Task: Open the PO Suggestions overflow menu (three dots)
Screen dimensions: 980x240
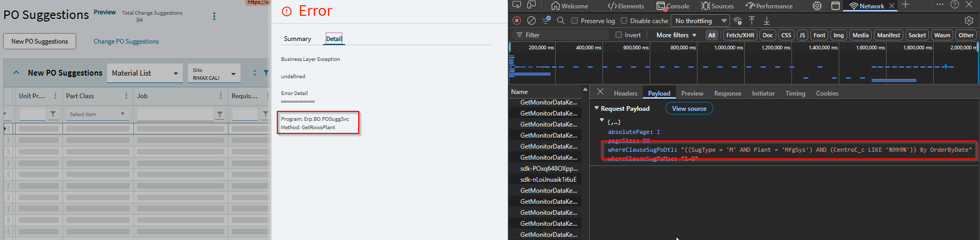Action: 214,16
